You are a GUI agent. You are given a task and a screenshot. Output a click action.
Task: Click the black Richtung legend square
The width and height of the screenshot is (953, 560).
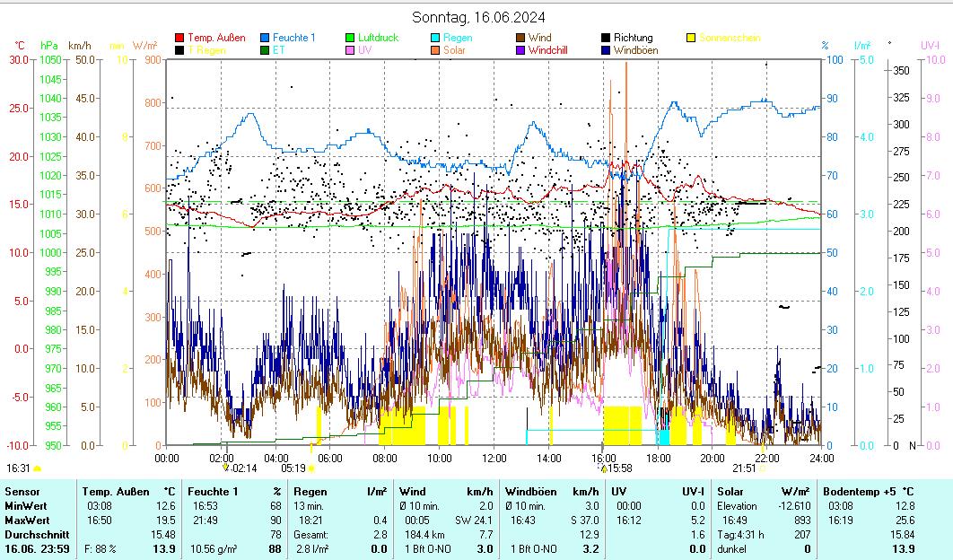pos(606,38)
